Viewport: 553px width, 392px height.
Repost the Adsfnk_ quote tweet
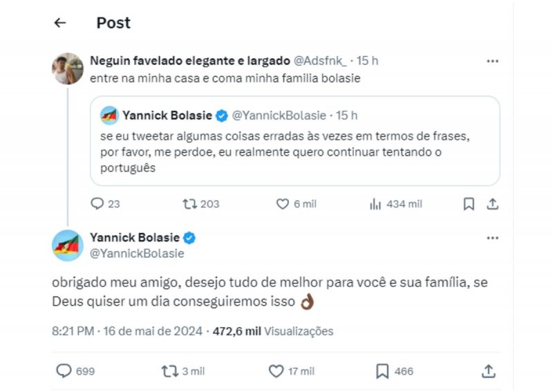pyautogui.click(x=189, y=204)
